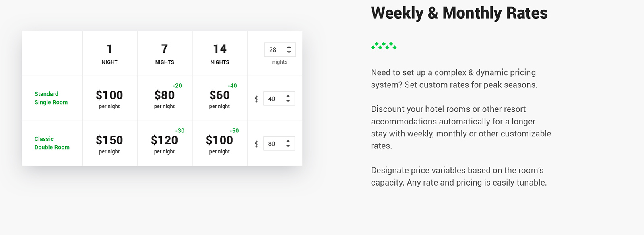Screen dimensions: 644x235
Task: Open the Classic Double Room link
Action: [x=52, y=143]
